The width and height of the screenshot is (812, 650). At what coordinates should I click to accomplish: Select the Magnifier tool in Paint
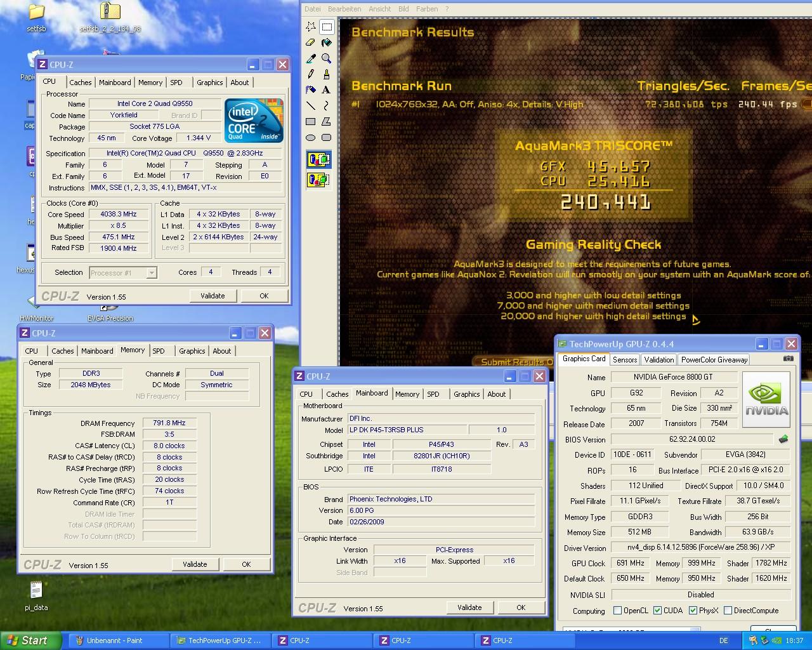[x=327, y=58]
